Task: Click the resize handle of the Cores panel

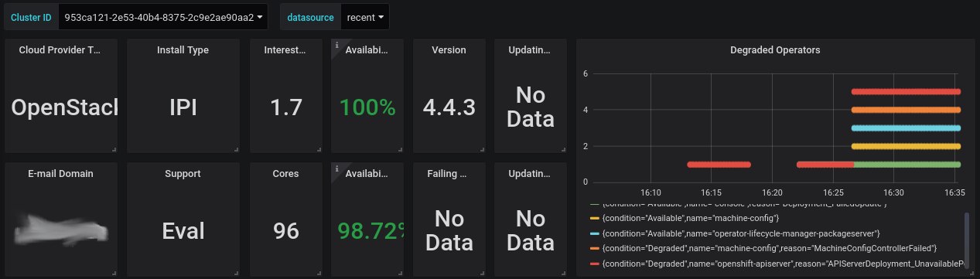Action: (x=318, y=273)
